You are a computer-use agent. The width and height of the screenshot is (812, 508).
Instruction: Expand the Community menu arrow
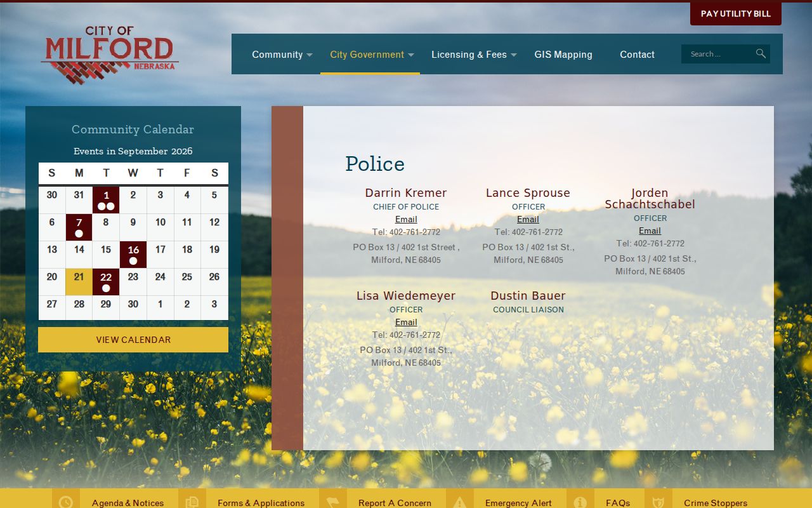click(310, 55)
